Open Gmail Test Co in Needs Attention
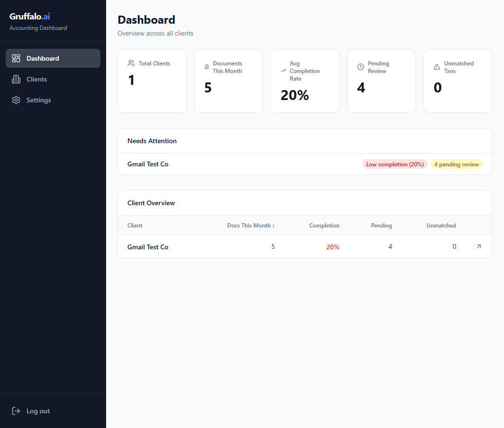 click(148, 164)
